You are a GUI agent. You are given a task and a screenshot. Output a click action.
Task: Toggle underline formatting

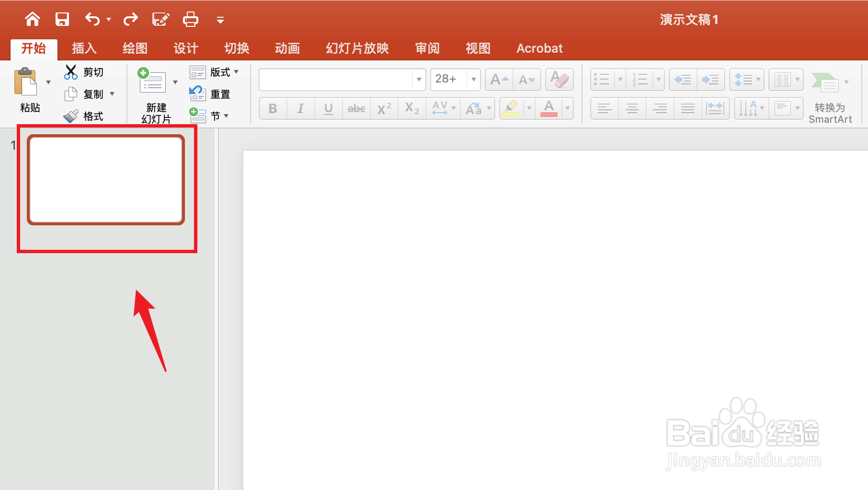tap(329, 109)
